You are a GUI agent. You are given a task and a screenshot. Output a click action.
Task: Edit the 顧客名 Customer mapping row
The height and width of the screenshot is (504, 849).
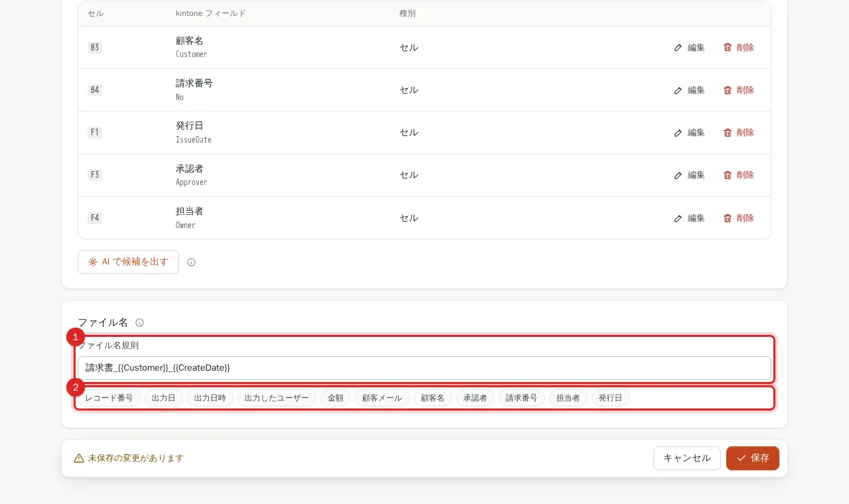[689, 48]
